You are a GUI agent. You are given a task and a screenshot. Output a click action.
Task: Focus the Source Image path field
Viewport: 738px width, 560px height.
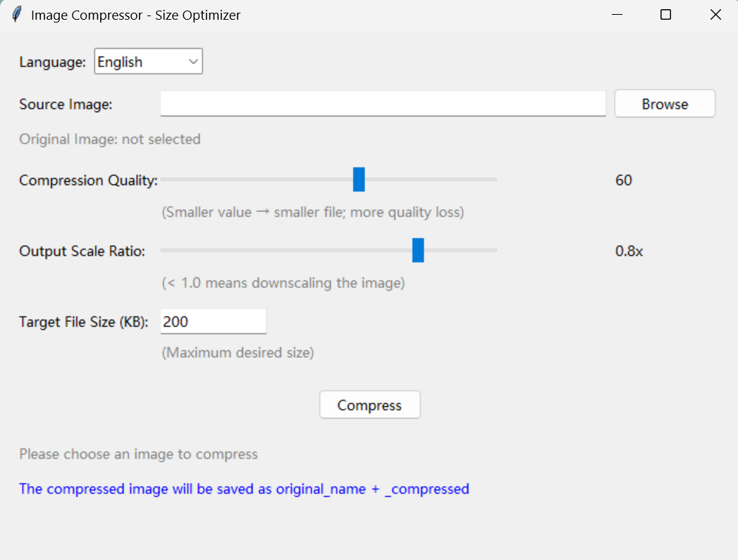pos(383,104)
